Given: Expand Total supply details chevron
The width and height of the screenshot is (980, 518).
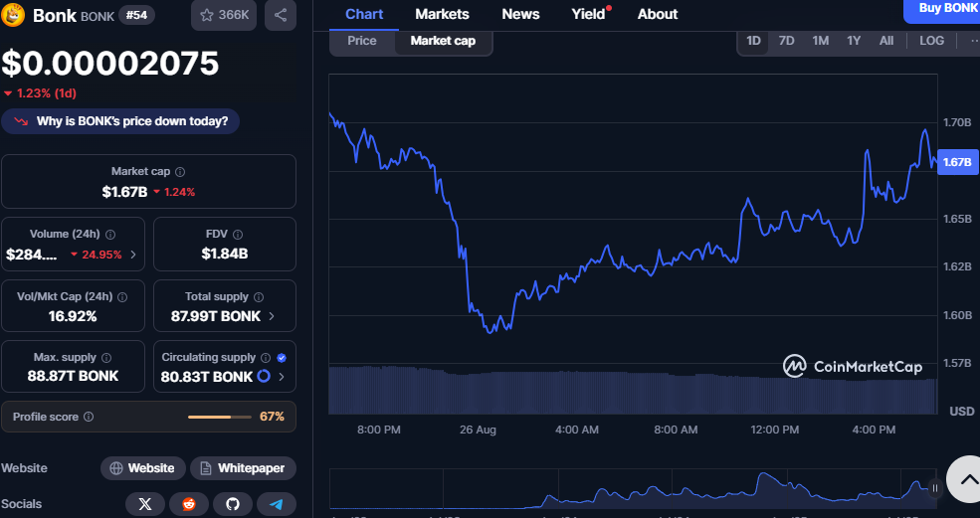Looking at the screenshot, I should tap(272, 316).
